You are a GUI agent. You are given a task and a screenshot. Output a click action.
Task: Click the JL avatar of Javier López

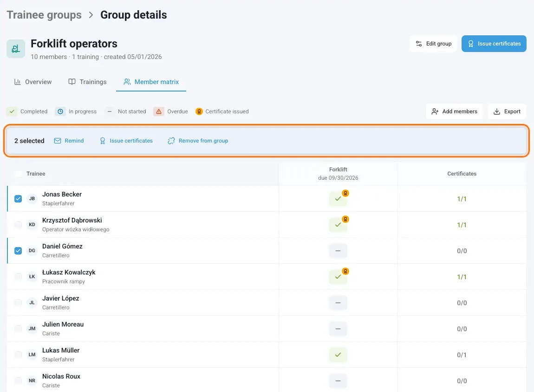32,302
